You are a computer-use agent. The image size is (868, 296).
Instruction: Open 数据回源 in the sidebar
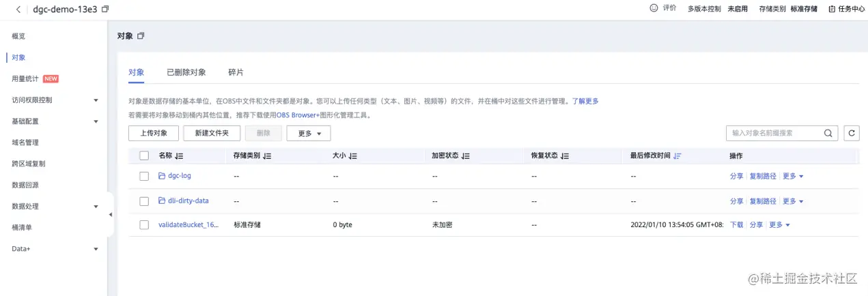click(25, 186)
